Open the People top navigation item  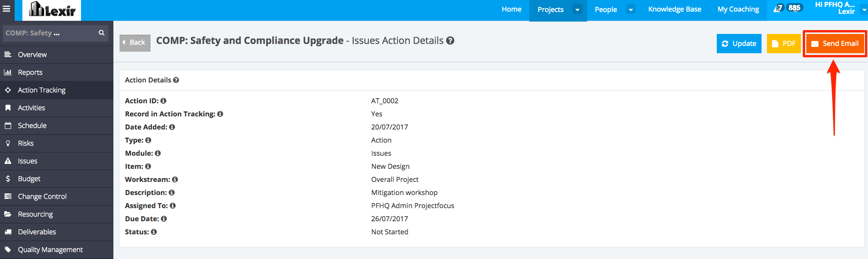tap(606, 10)
